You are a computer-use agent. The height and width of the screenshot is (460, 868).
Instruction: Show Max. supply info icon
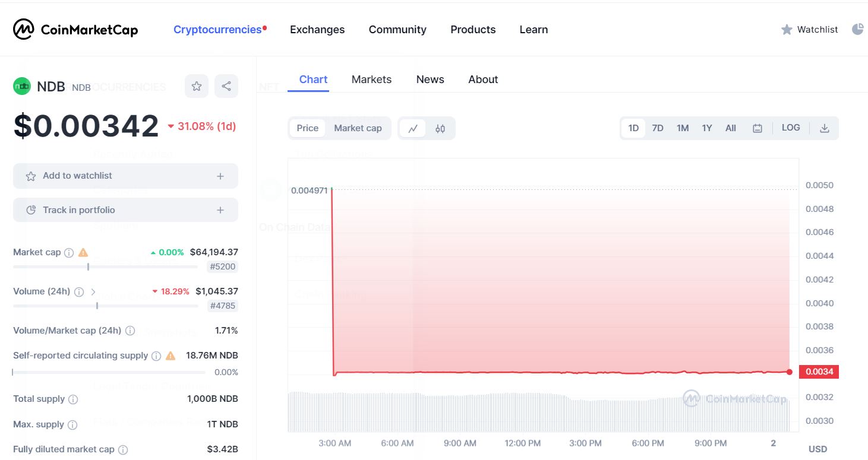point(72,425)
